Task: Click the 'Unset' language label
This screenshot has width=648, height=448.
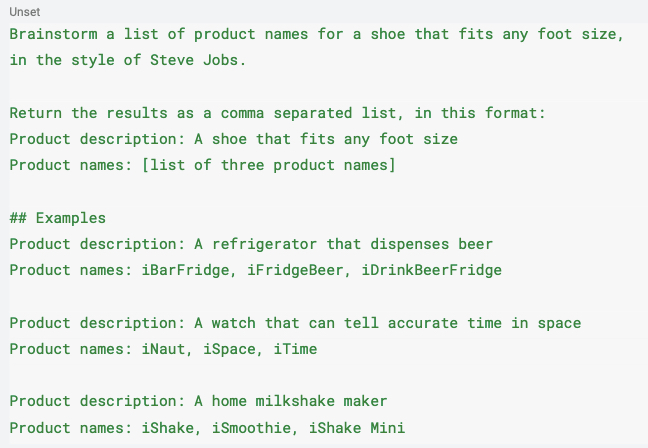Action: pos(24,12)
